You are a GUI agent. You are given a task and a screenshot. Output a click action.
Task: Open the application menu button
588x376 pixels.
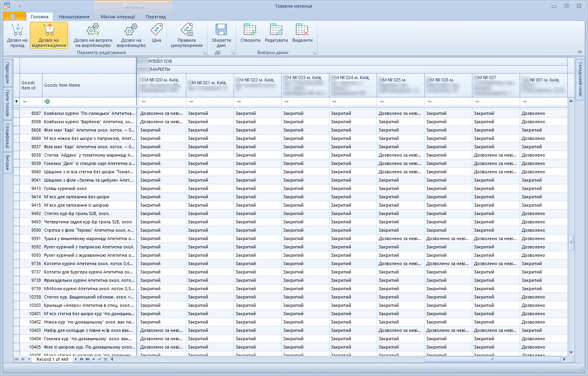(x=14, y=16)
